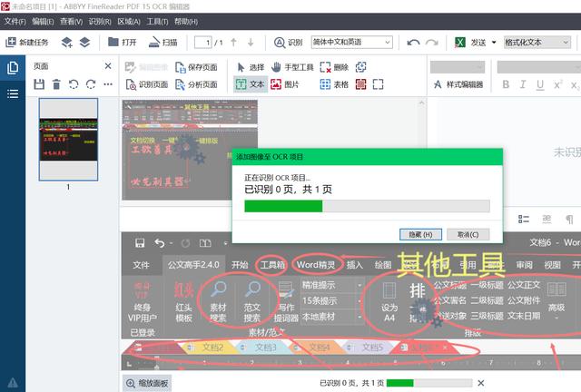Screen dimensions: 581x392
Task: Toggle underline U formatting
Action: pos(540,85)
